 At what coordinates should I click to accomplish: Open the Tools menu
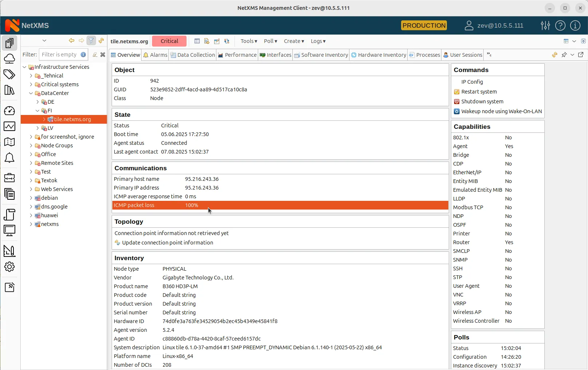tap(248, 41)
